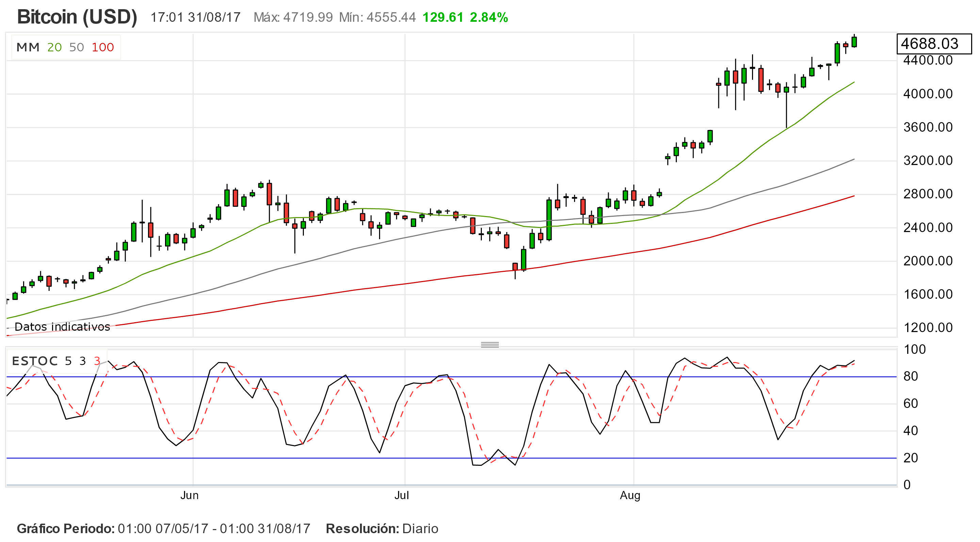
Task: Click the 2000.00 price axis label
Action: point(928,261)
